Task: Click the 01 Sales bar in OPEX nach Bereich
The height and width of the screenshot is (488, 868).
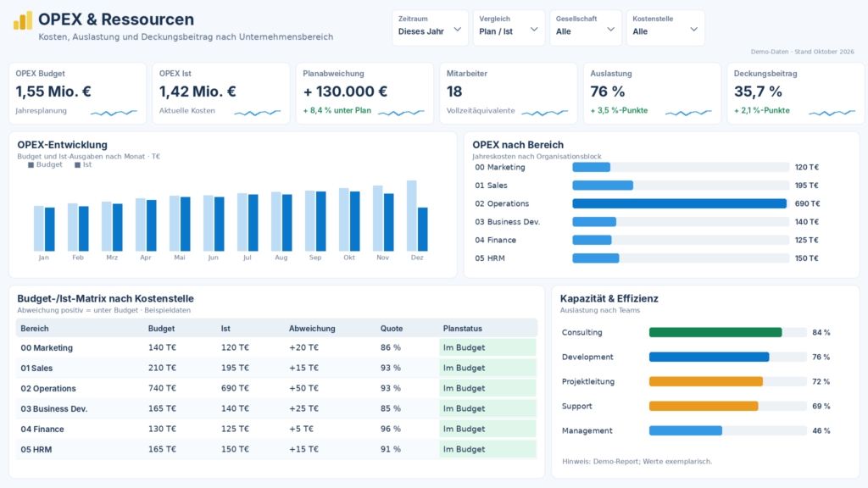Action: pos(603,186)
